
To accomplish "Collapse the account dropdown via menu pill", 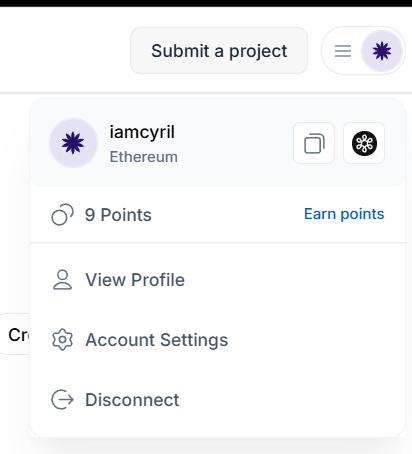I will pyautogui.click(x=363, y=51).
